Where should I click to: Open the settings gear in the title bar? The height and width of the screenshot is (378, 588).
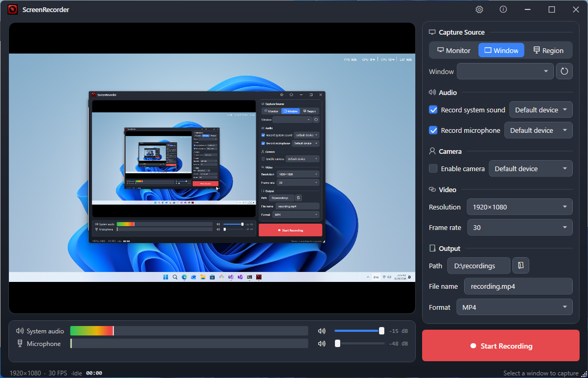pos(479,10)
